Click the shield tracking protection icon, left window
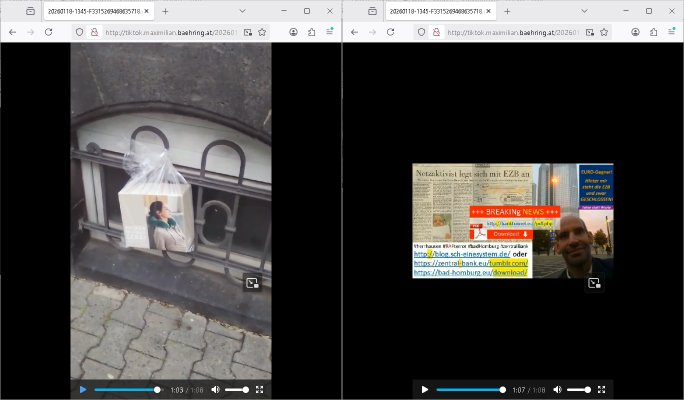This screenshot has width=684, height=400. (x=80, y=32)
